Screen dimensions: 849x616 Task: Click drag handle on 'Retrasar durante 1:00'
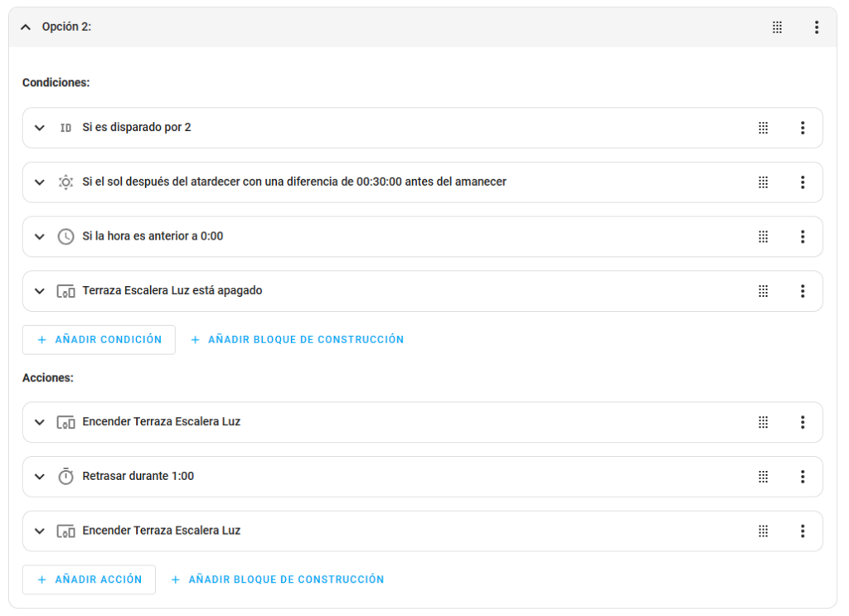tap(763, 477)
